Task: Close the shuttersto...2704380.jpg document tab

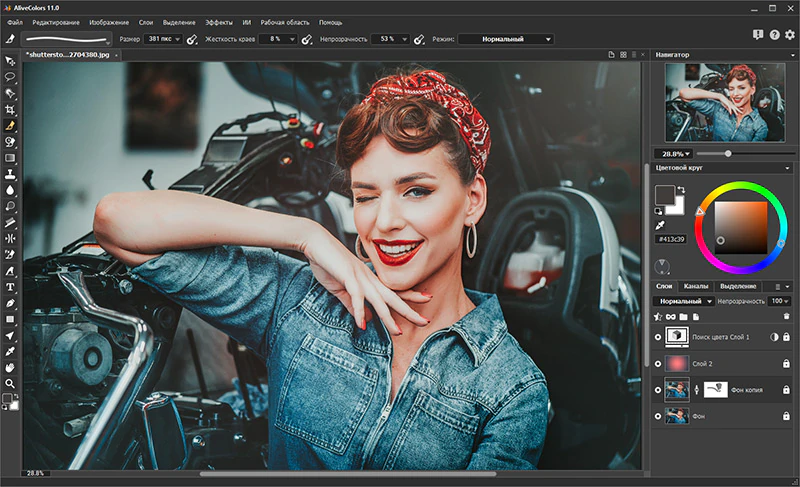Action: pos(116,55)
